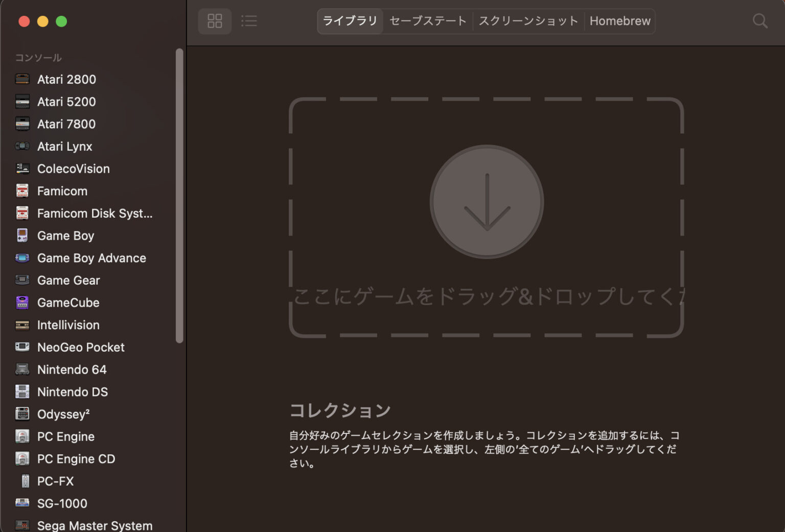
Task: Select the PC Engine CD console
Action: point(76,459)
